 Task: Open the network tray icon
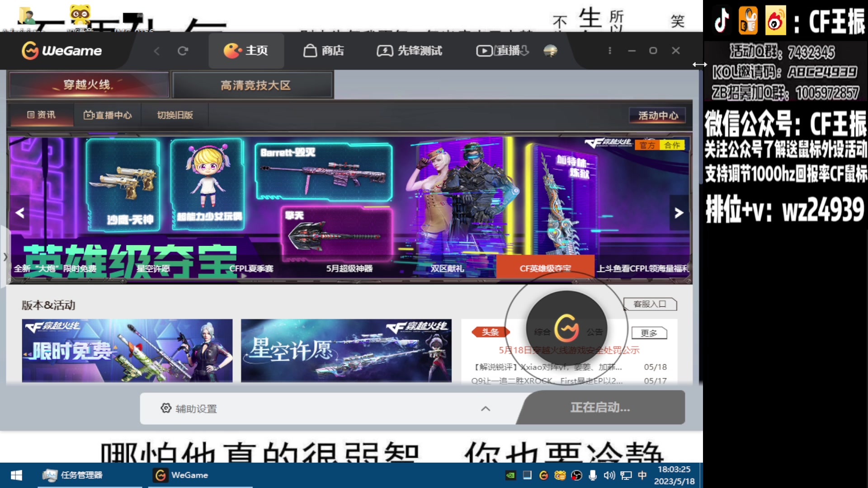pos(626,475)
